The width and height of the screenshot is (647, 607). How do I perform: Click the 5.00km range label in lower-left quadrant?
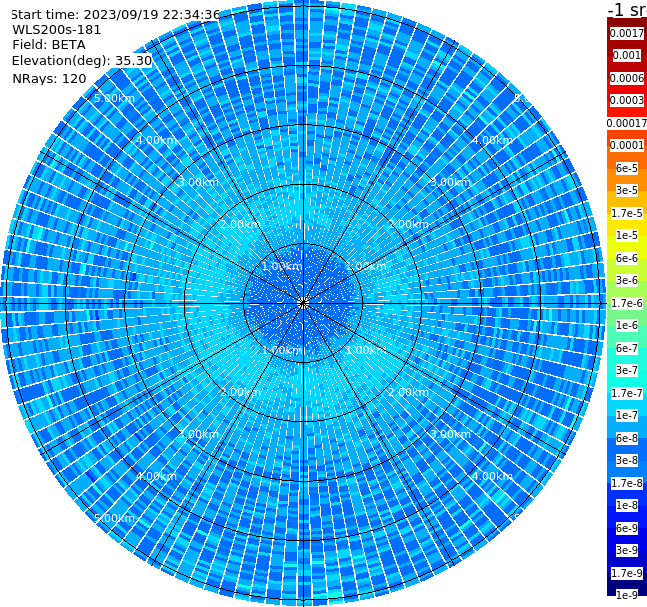114,518
